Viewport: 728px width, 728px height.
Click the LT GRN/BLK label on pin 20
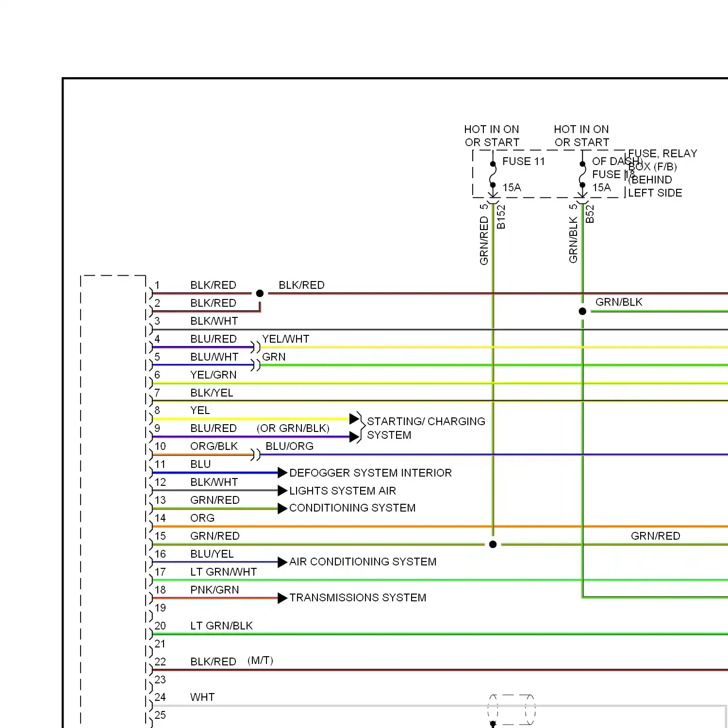[x=221, y=626]
